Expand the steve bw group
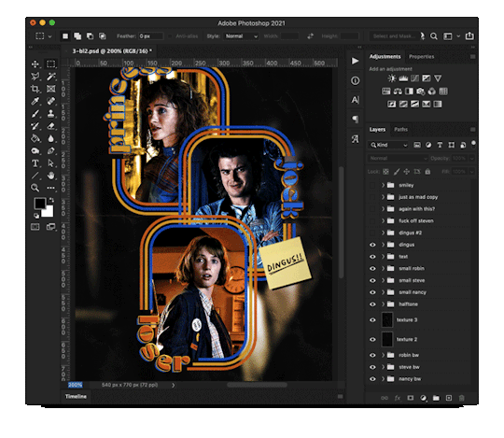The width and height of the screenshot is (504, 438). click(x=383, y=367)
